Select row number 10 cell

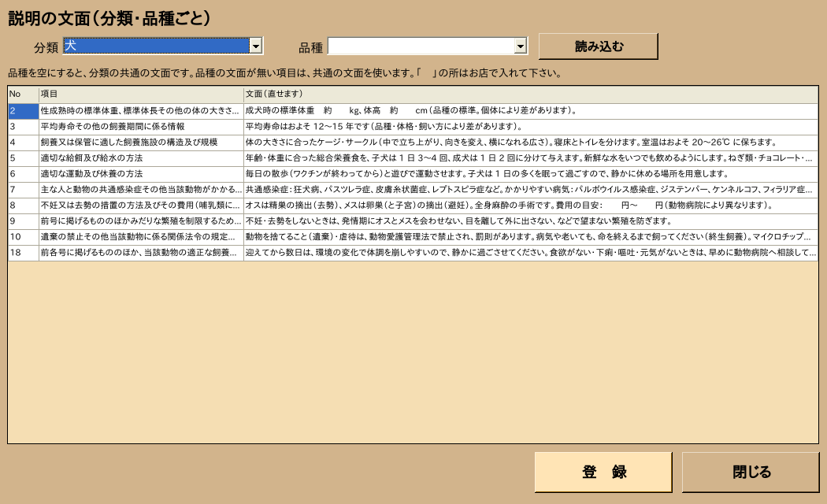(x=23, y=237)
